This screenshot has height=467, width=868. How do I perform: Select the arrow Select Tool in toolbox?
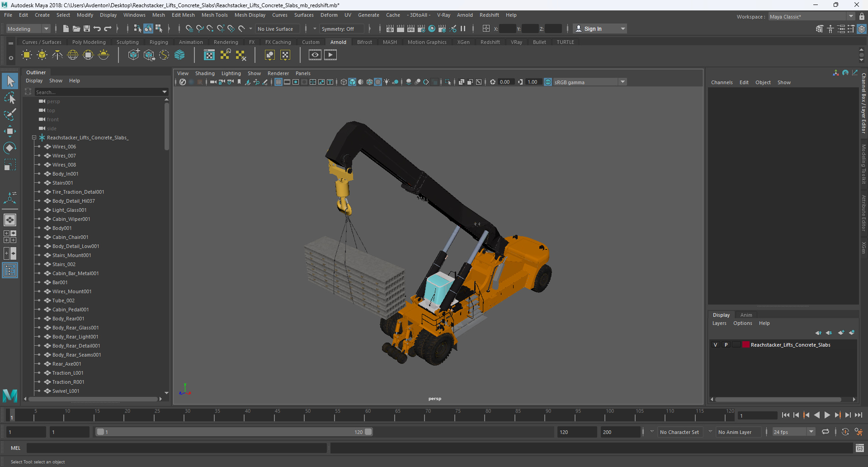10,81
